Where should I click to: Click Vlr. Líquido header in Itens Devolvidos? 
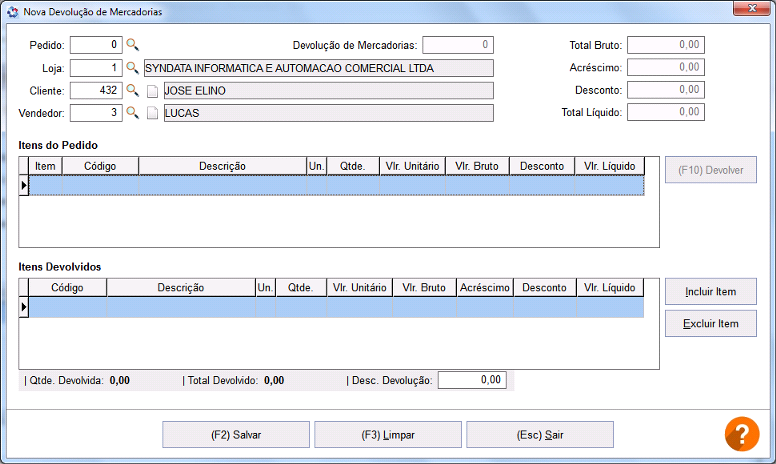tap(610, 288)
